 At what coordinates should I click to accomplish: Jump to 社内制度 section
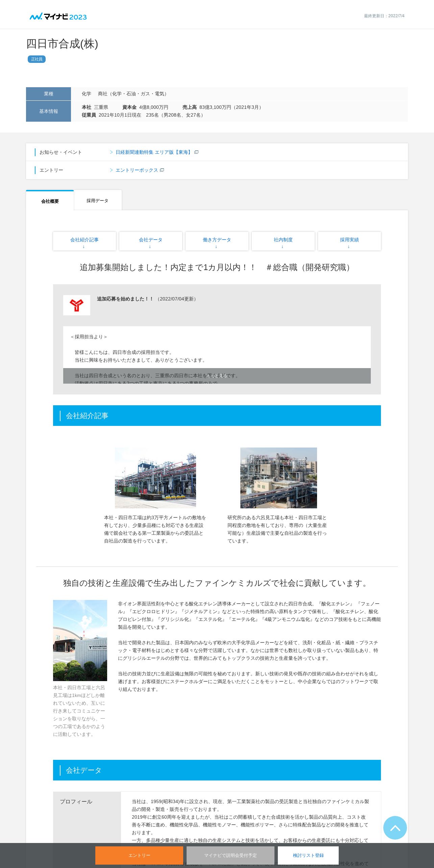click(283, 241)
